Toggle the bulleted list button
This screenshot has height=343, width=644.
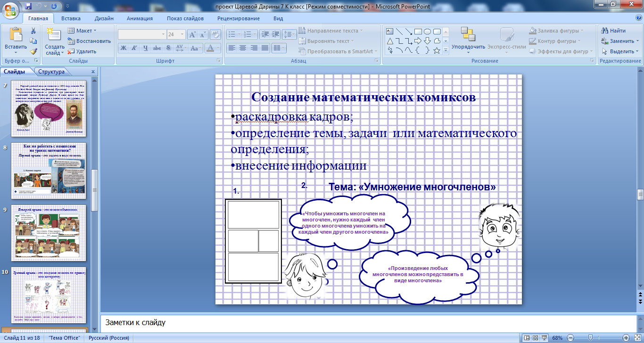[x=231, y=34]
